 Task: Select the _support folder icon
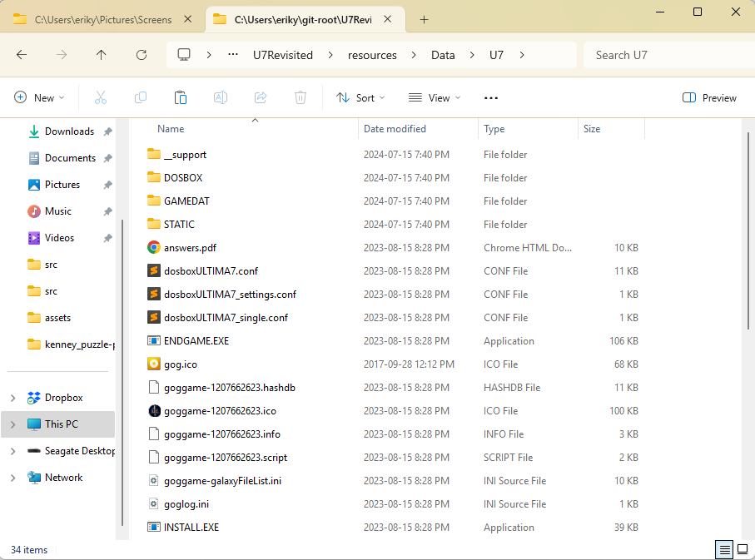(x=154, y=154)
